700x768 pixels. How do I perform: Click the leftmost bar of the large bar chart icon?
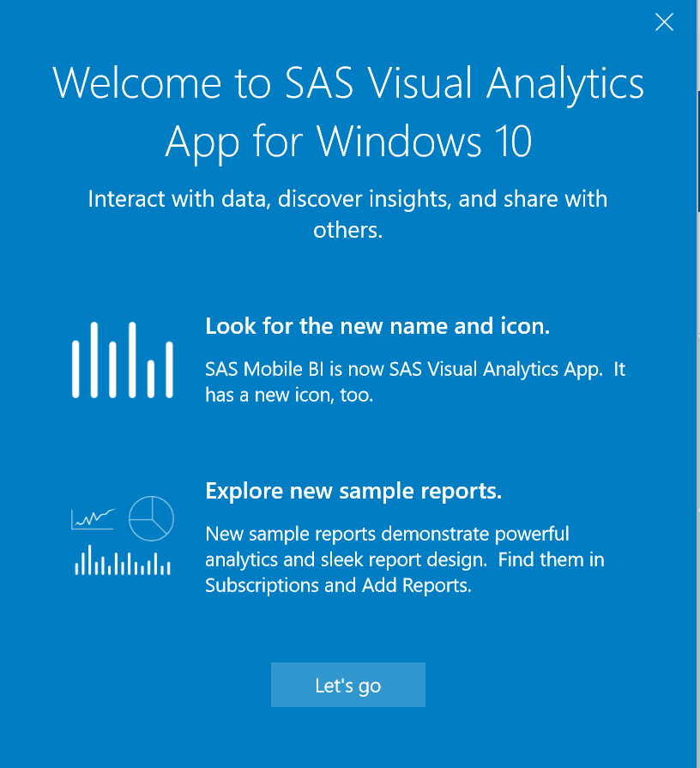(x=75, y=367)
